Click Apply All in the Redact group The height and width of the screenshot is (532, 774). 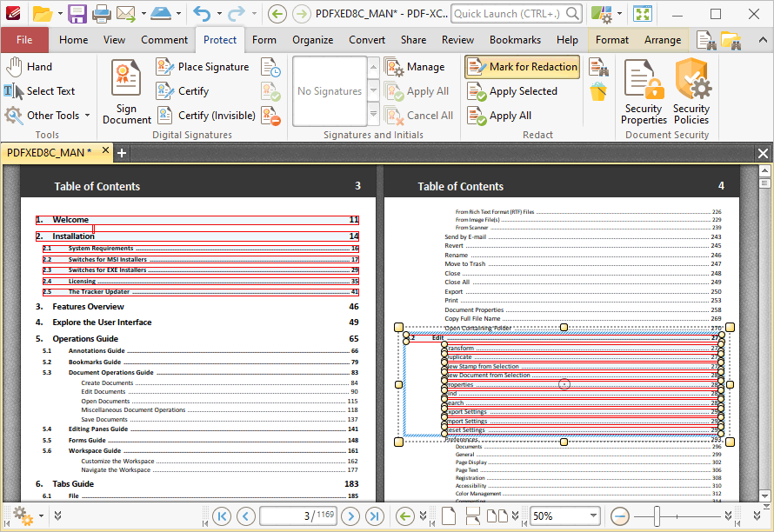499,116
